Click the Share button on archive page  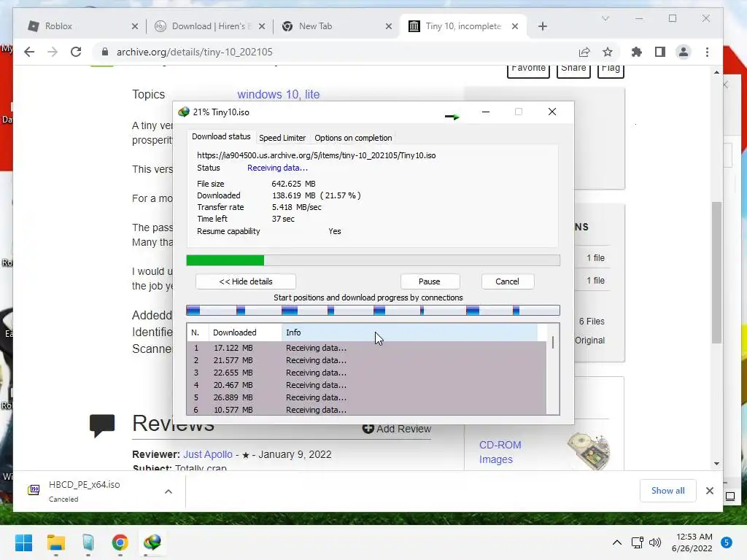[573, 69]
